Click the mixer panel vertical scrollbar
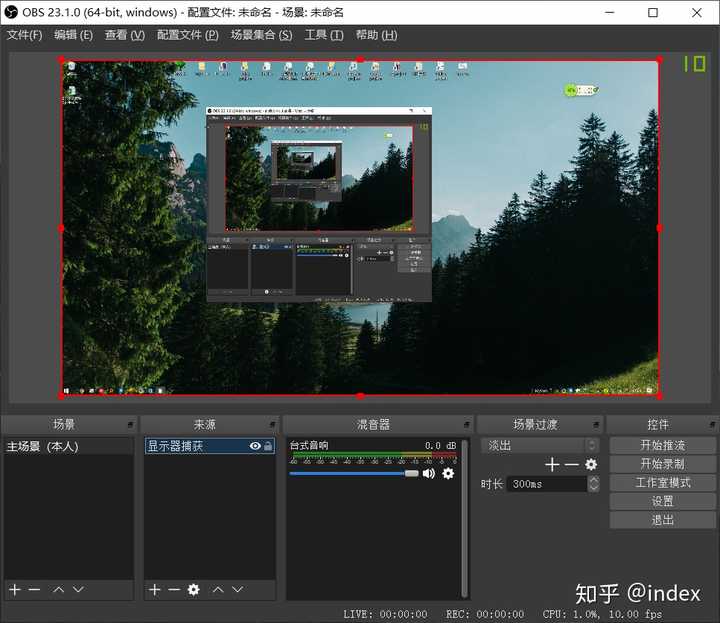This screenshot has width=720, height=623. pos(465,518)
